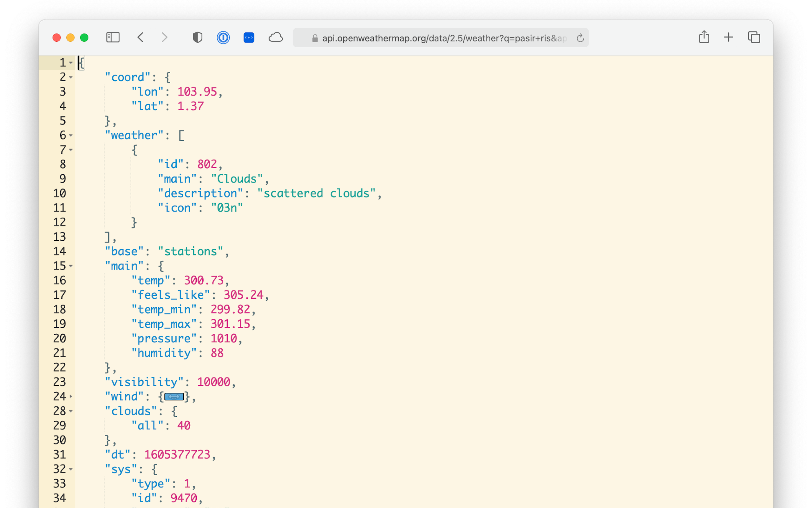Open the 1Password extension

pos(223,37)
